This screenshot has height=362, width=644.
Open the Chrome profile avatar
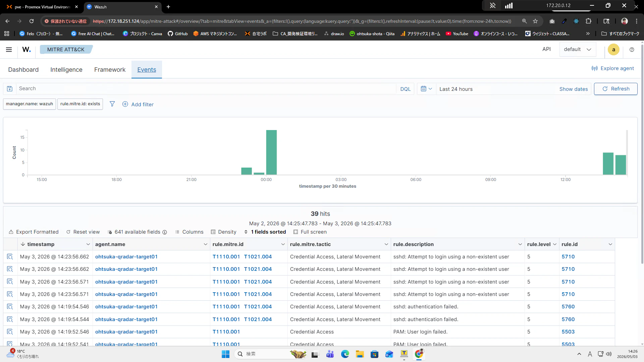[625, 21]
